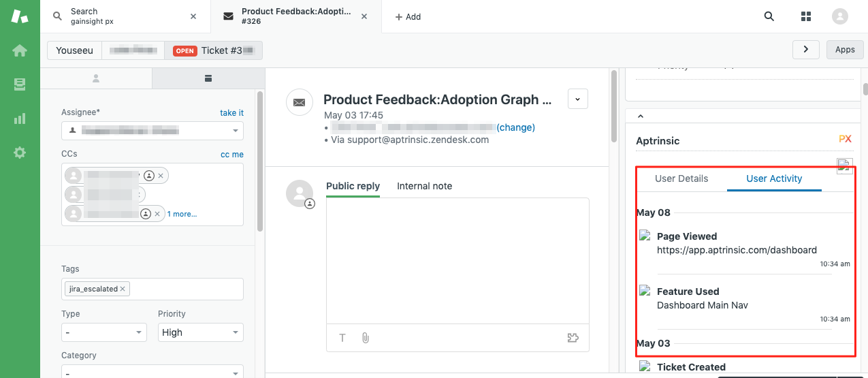Viewport: 868px width, 378px height.
Task: Open the Home dashboard icon in sidebar
Action: coord(20,50)
